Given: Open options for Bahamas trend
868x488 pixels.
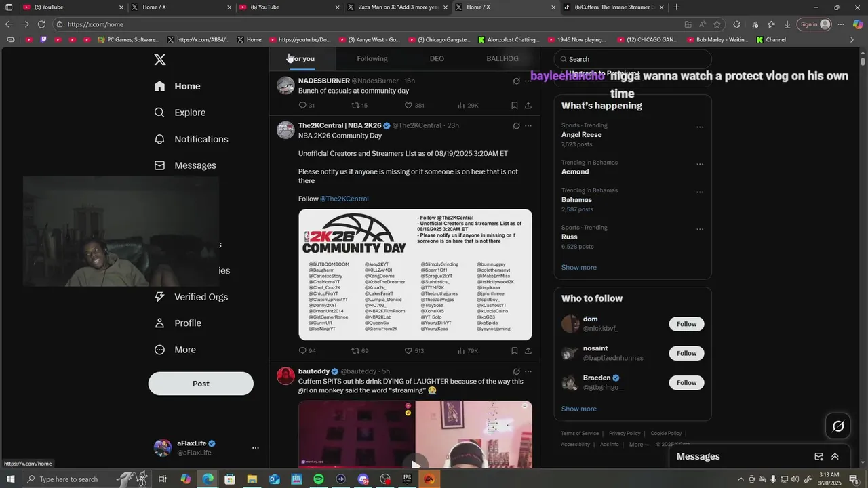Looking at the screenshot, I should [700, 192].
